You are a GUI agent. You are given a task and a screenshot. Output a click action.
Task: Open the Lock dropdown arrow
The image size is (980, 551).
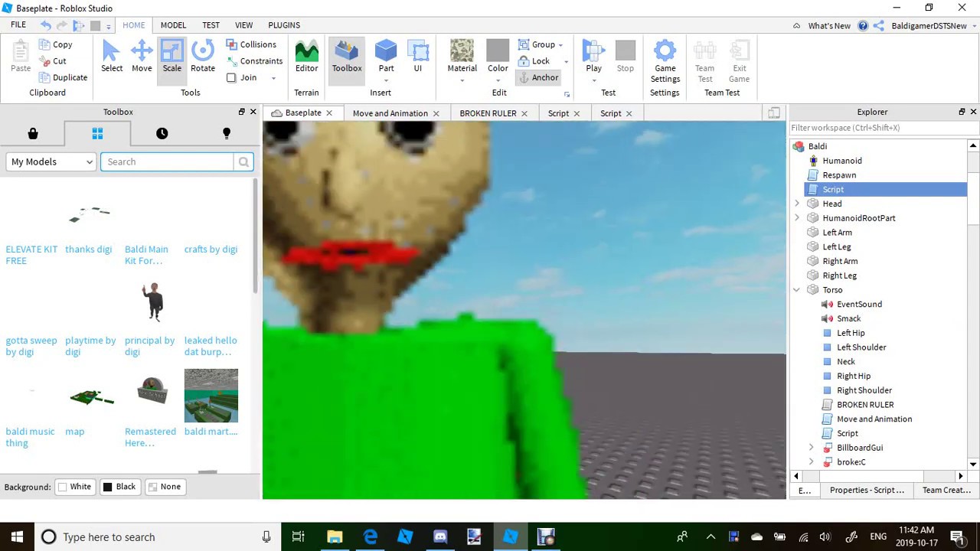(x=566, y=62)
